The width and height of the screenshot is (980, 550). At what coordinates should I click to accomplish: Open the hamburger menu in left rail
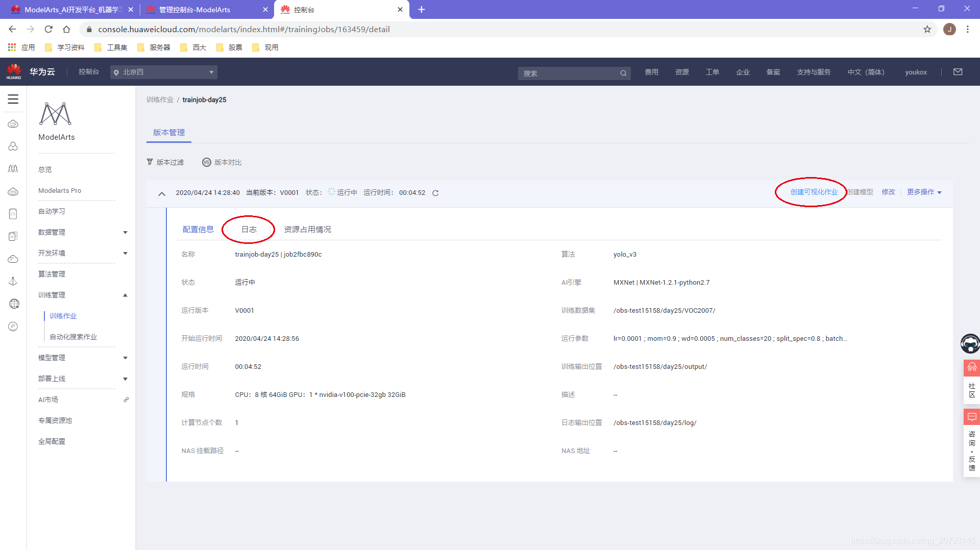click(13, 99)
